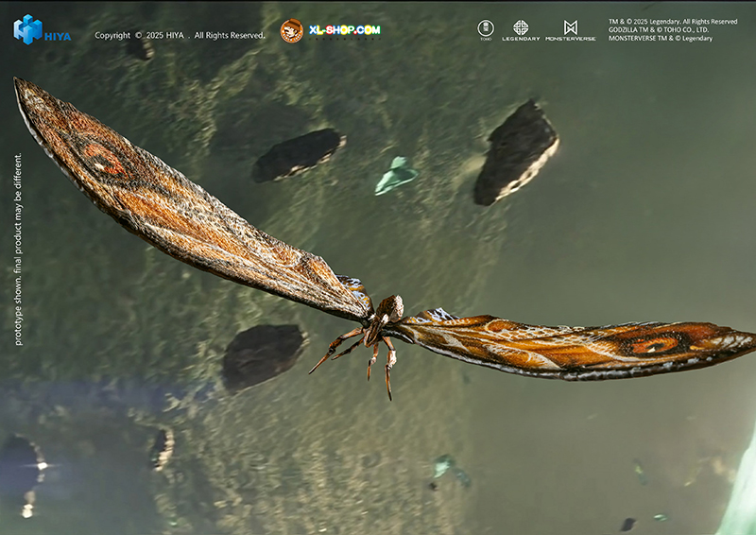This screenshot has height=535, width=756.
Task: Click the eye spot on Mothra's left wing
Action: (x=102, y=159)
